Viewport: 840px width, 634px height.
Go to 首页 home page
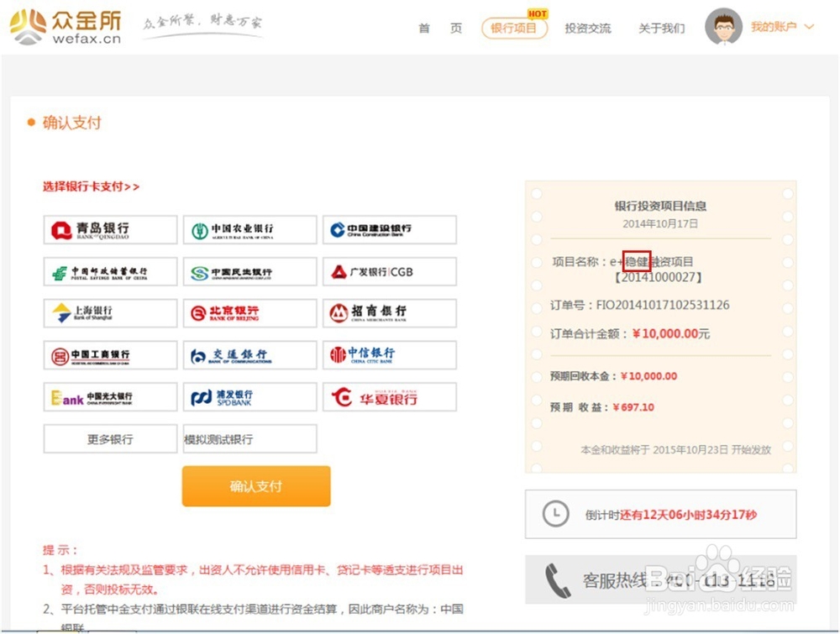(x=440, y=28)
